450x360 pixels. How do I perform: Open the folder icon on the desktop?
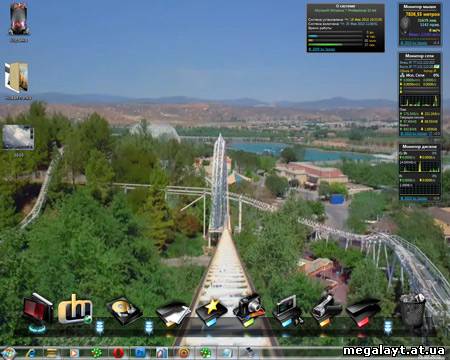(18, 77)
